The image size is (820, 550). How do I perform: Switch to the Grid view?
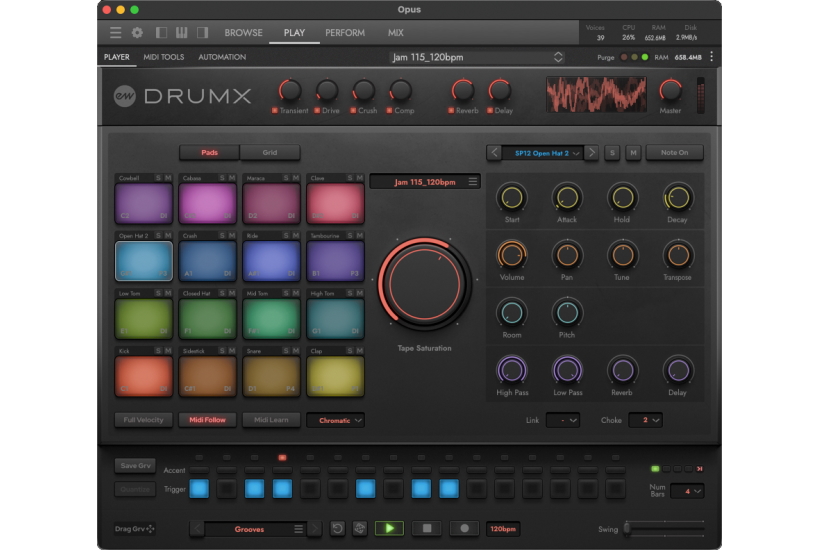pos(270,153)
